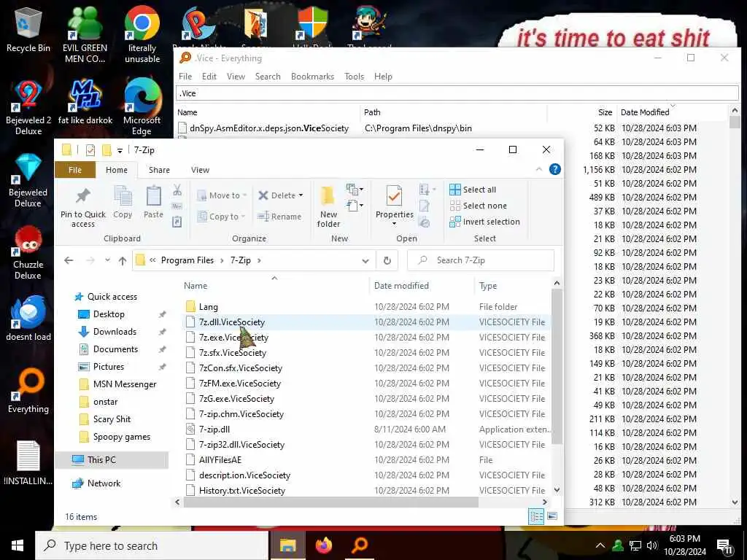Click Invert selection in ribbon

click(484, 222)
